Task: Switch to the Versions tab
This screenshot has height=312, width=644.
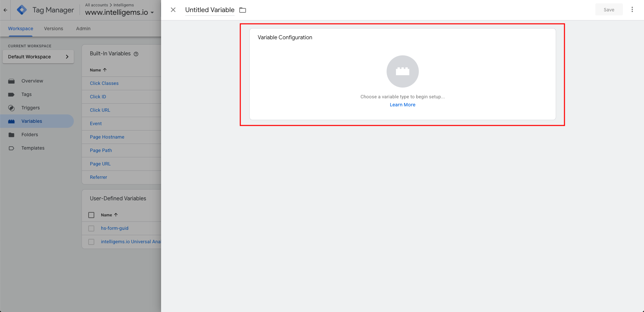Action: pos(53,29)
